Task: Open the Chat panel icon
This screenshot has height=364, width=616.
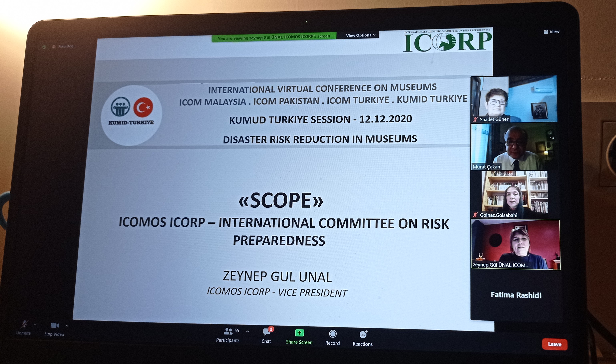Action: point(267,332)
